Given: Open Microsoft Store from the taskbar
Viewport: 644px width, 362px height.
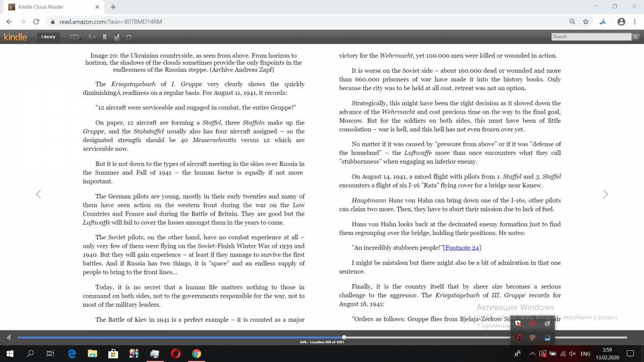Looking at the screenshot, I should [113, 353].
